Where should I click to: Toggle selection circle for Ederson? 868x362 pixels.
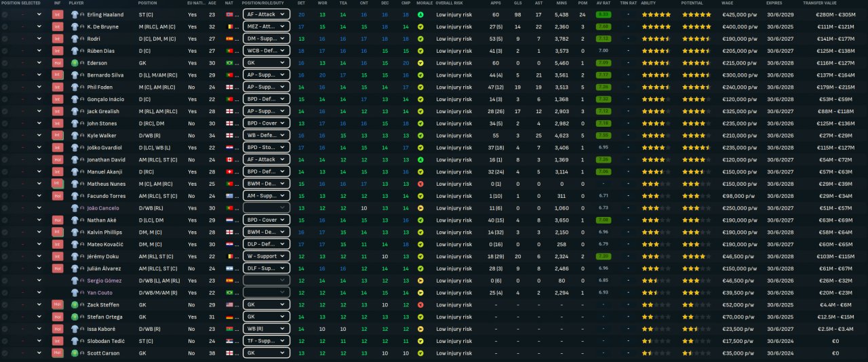click(5, 63)
